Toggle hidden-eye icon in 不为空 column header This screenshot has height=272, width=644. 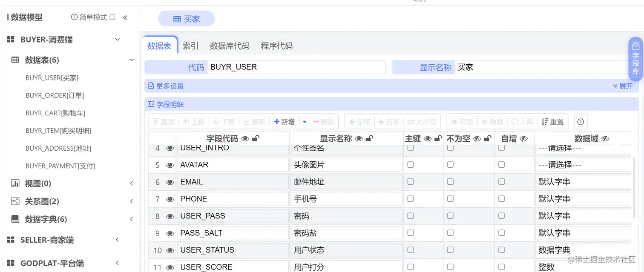pyautogui.click(x=477, y=138)
